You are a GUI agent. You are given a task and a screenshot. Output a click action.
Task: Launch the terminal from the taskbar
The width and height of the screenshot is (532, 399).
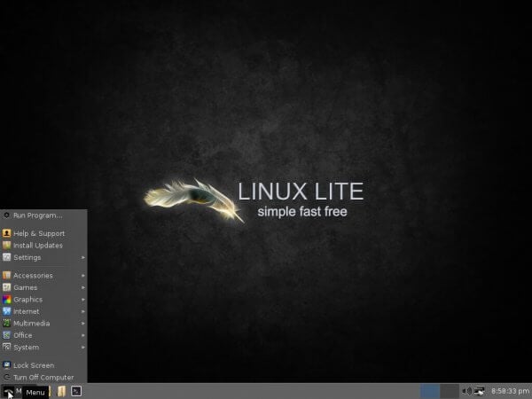click(x=76, y=391)
